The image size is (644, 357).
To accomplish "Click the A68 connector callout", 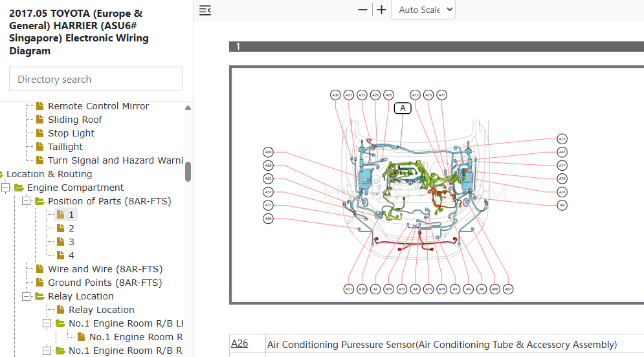I will click(268, 166).
